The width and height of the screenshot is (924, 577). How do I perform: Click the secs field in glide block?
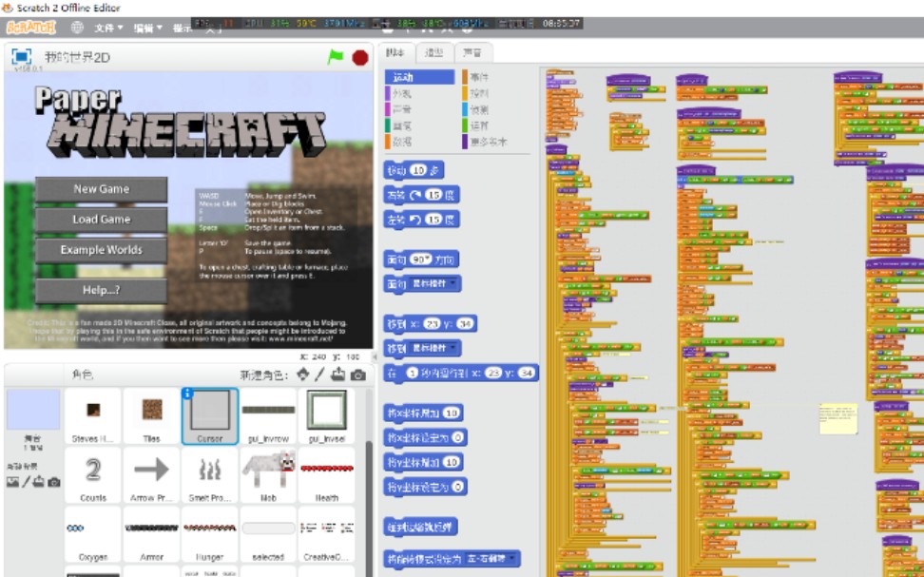pos(413,373)
